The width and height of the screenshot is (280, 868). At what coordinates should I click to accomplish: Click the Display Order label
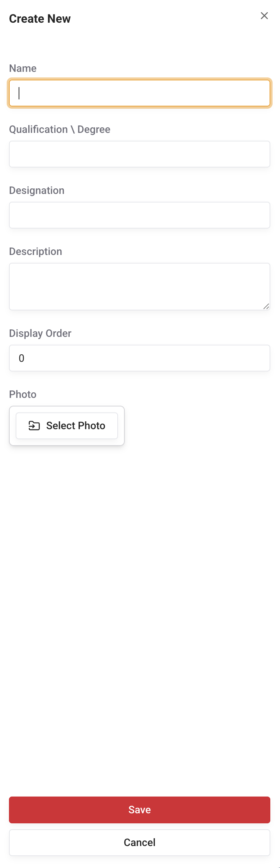(40, 334)
